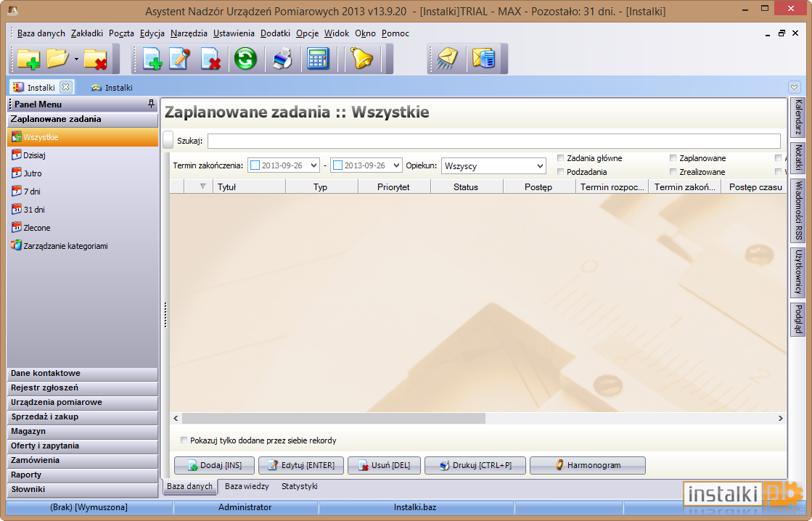Expand Rejestr zgłoszeń panel section
This screenshot has width=812, height=521.
click(83, 388)
